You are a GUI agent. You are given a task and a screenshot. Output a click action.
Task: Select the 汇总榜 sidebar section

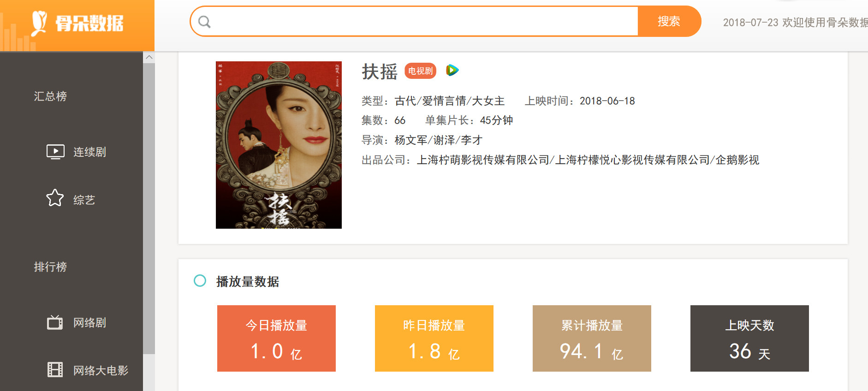coord(50,96)
